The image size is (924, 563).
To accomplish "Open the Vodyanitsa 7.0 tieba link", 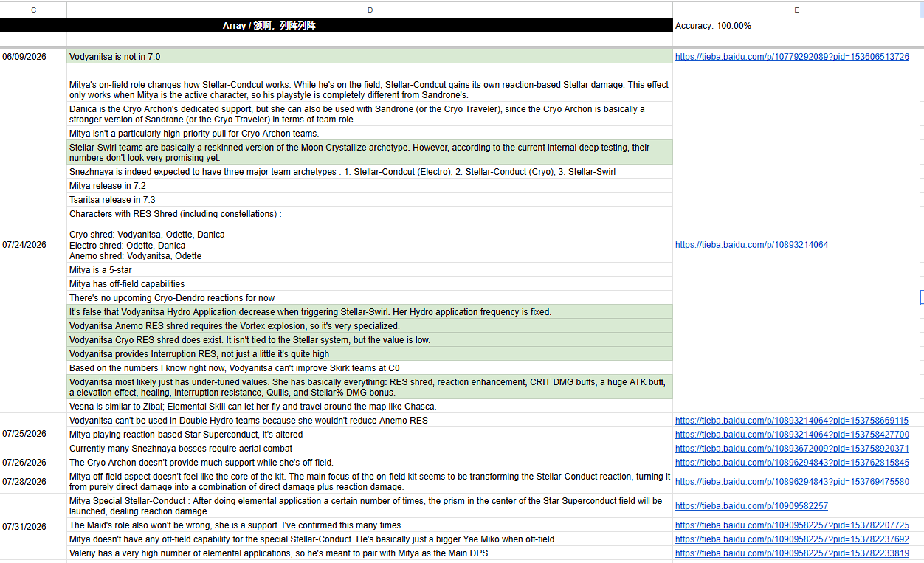I will (792, 56).
